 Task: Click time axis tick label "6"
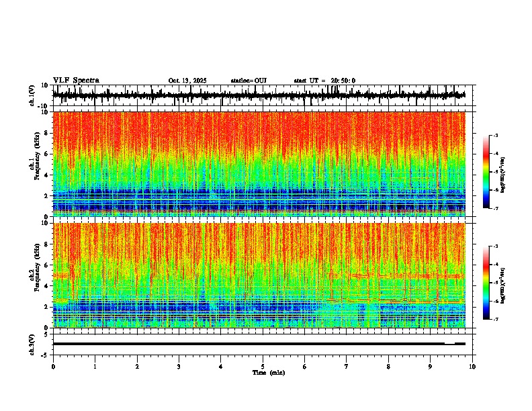[304, 367]
